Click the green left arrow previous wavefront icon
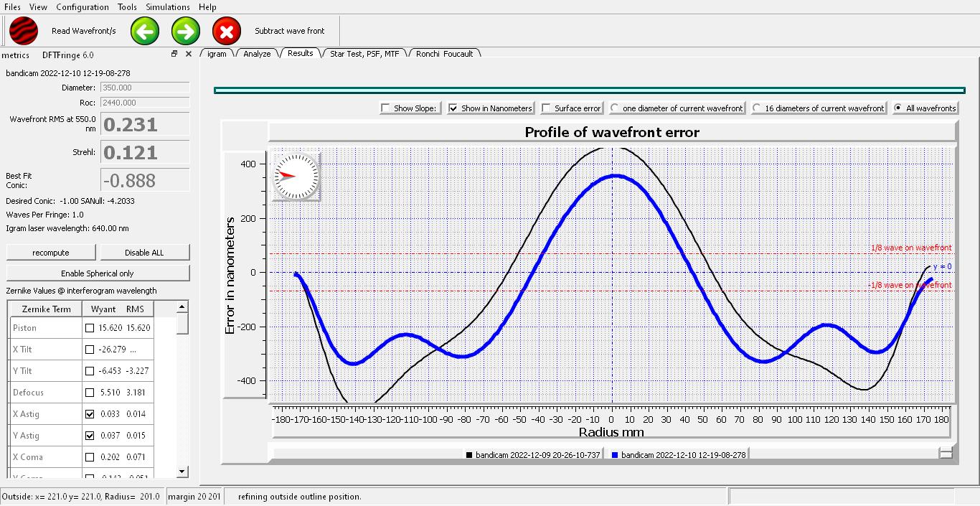 (x=145, y=31)
